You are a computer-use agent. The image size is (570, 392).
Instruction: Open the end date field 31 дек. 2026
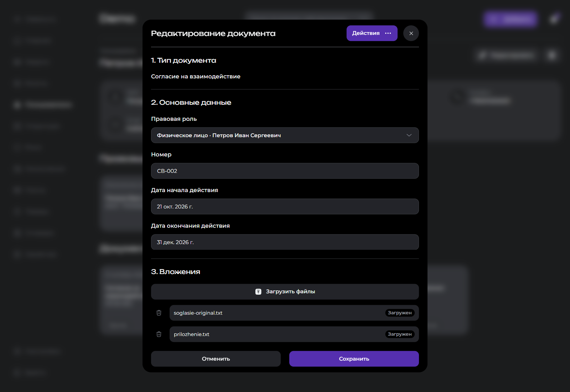285,242
